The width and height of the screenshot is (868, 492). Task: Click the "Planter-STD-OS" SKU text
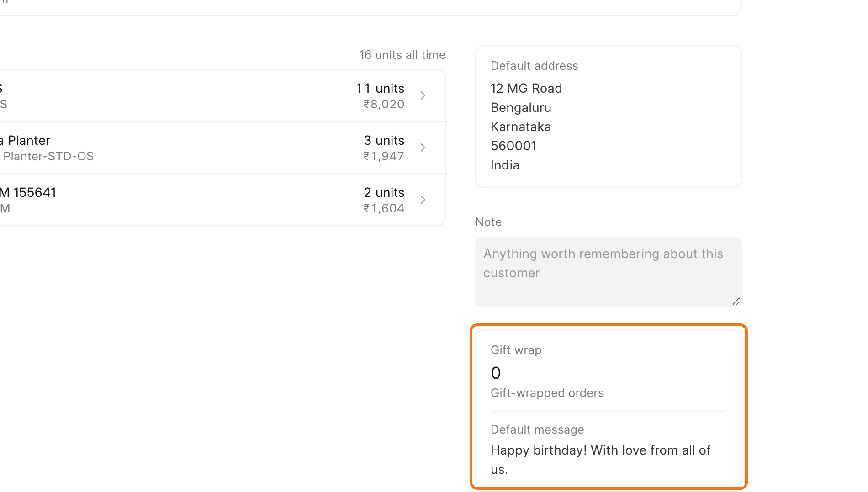(48, 156)
